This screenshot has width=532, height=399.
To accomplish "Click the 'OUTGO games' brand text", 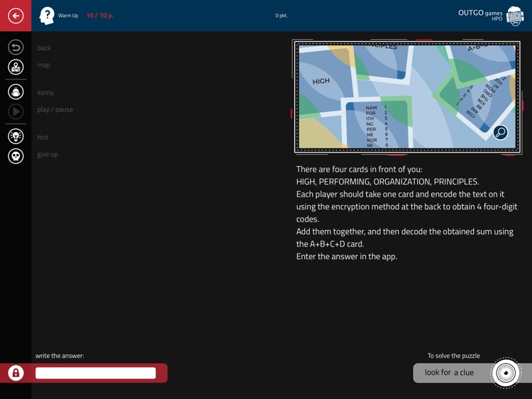I will (x=480, y=13).
